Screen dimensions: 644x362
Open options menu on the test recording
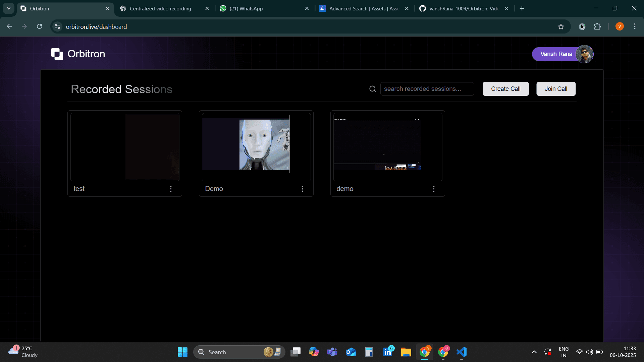tap(171, 189)
